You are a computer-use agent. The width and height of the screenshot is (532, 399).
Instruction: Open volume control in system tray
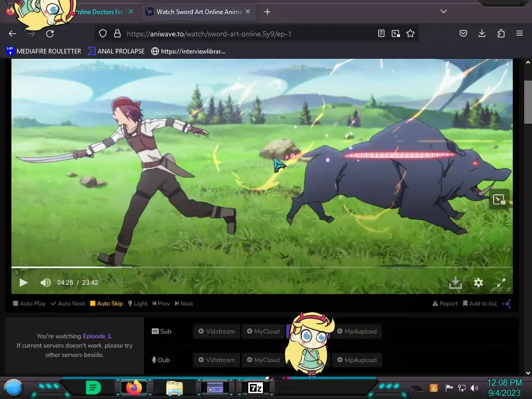tap(474, 388)
